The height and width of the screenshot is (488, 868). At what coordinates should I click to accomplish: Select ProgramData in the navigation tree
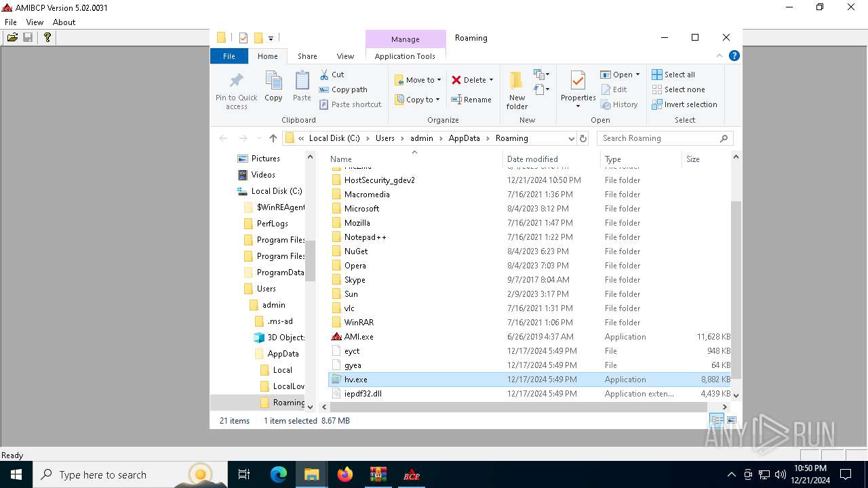pyautogui.click(x=279, y=272)
